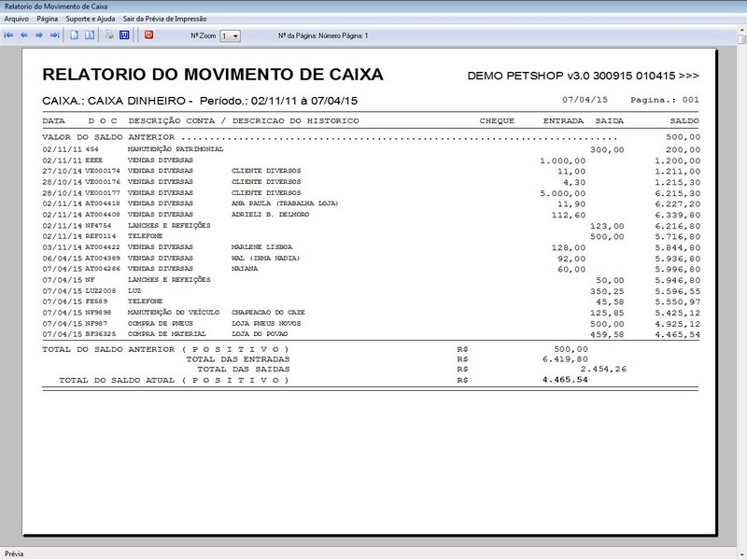This screenshot has width=747, height=560.
Task: Click total saidas value 2.454,26
Action: tap(603, 369)
